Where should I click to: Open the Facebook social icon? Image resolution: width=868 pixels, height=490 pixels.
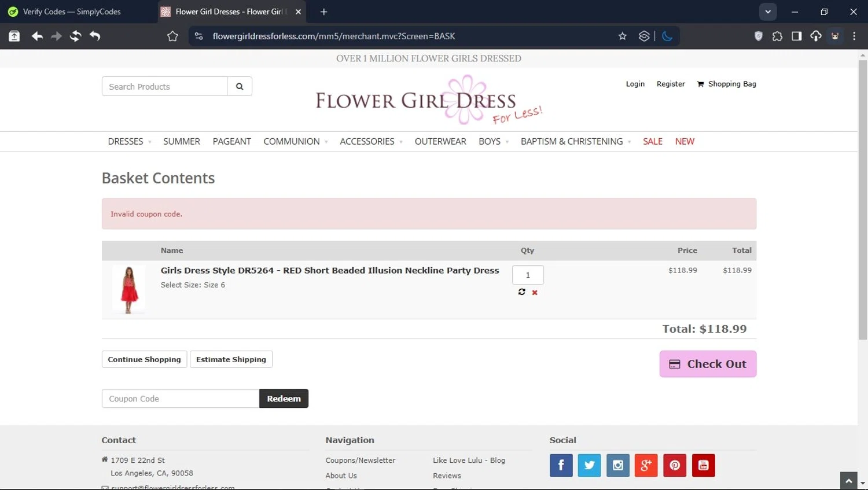561,465
